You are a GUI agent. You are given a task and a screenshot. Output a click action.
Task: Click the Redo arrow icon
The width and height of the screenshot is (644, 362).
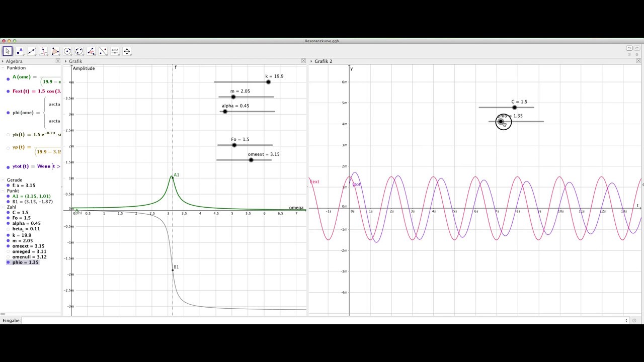636,48
